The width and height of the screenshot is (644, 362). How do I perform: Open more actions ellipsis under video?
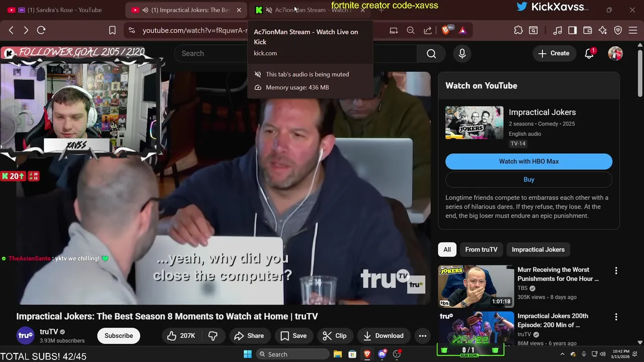423,336
